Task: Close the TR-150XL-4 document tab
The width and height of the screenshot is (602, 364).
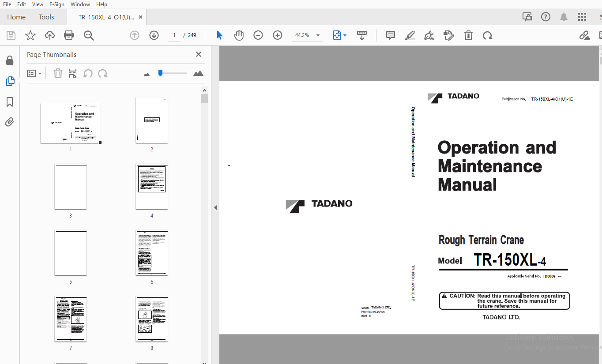Action: [x=140, y=17]
